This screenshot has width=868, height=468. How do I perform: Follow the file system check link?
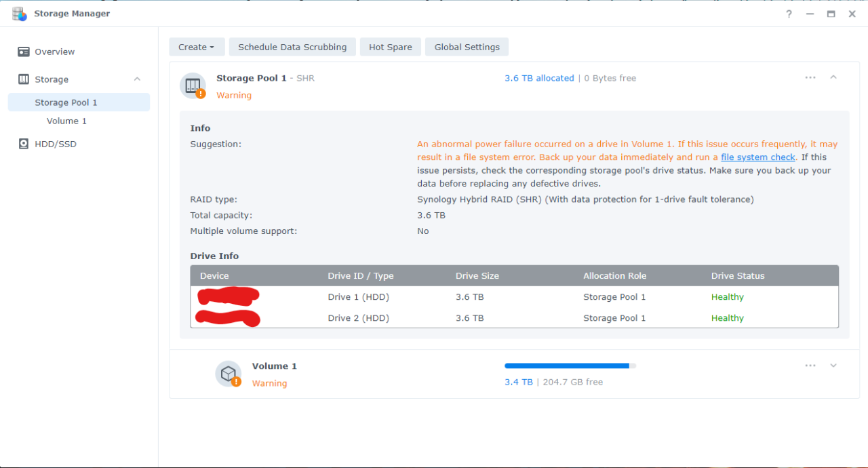point(757,157)
